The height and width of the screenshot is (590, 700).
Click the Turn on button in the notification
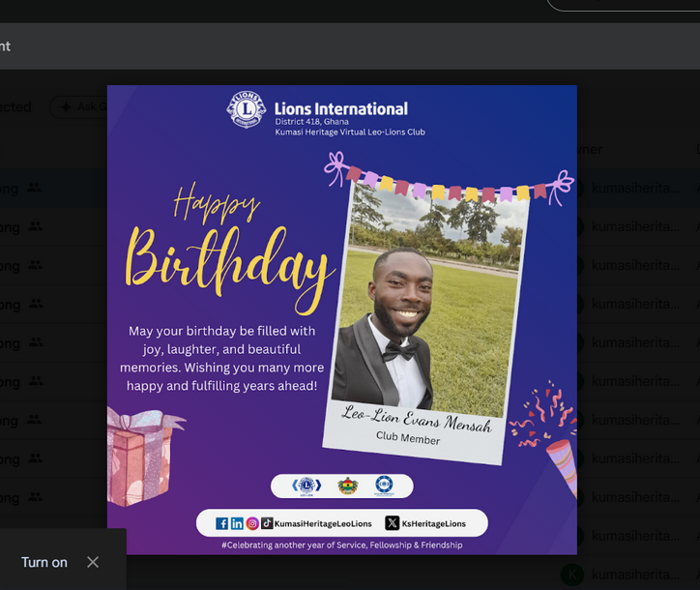[x=44, y=562]
